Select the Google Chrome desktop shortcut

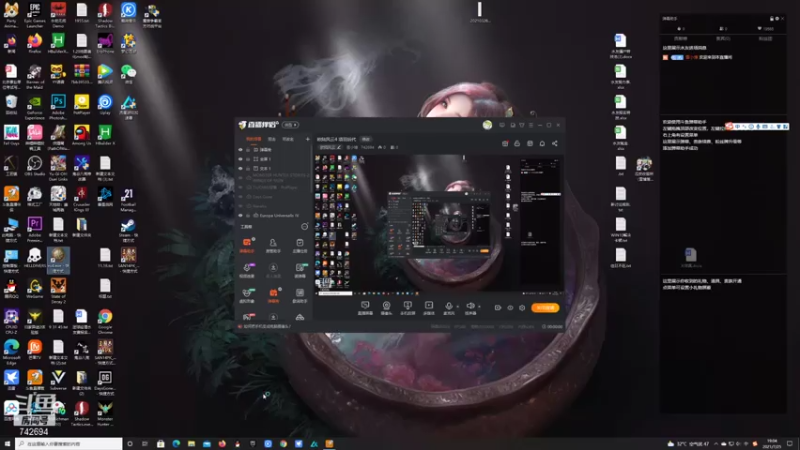pos(105,320)
